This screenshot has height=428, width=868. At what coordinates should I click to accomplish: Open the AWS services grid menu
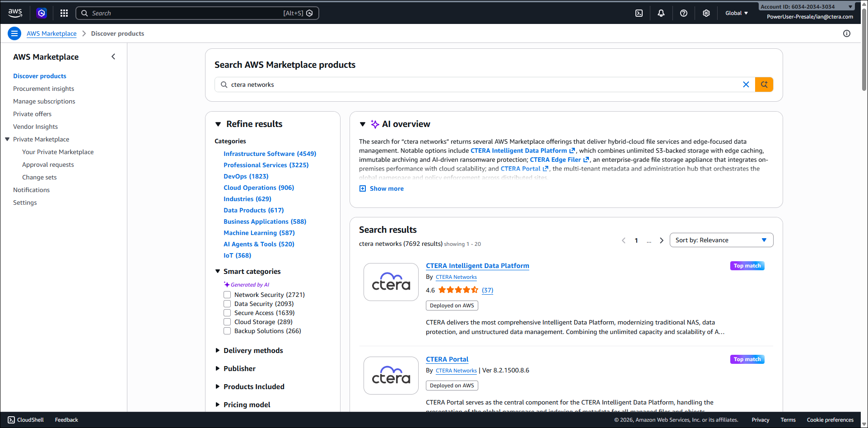pos(64,13)
